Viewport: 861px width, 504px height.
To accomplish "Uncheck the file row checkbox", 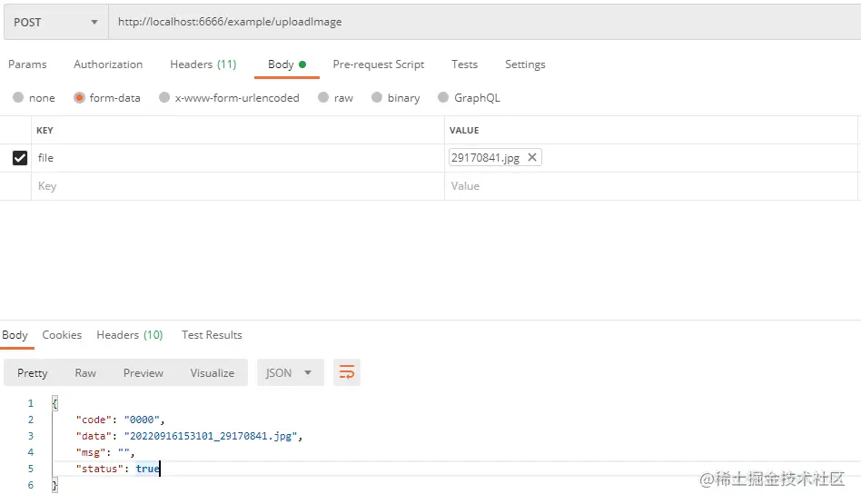I will coord(20,158).
